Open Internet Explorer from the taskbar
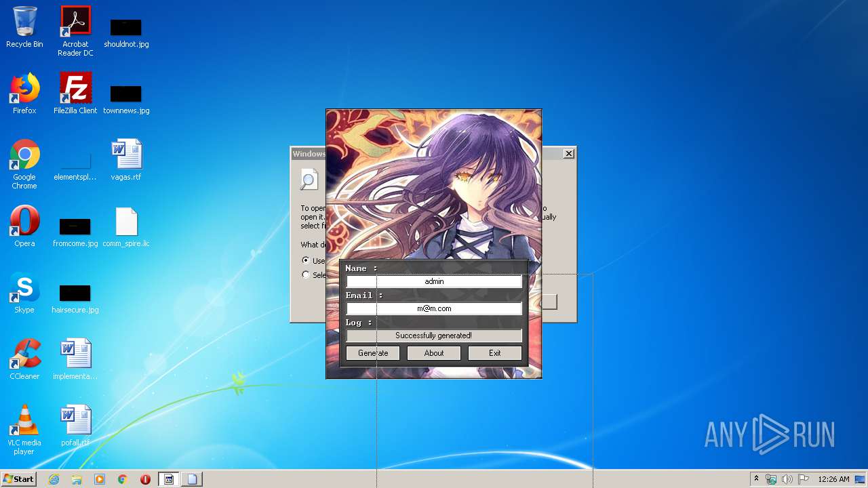This screenshot has height=488, width=868. (54, 479)
